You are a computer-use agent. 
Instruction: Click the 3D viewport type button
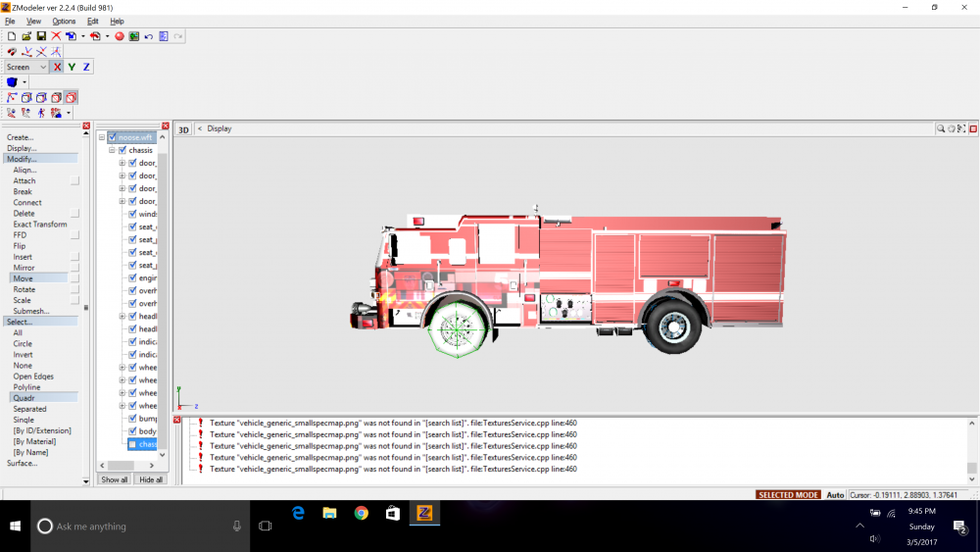point(183,129)
